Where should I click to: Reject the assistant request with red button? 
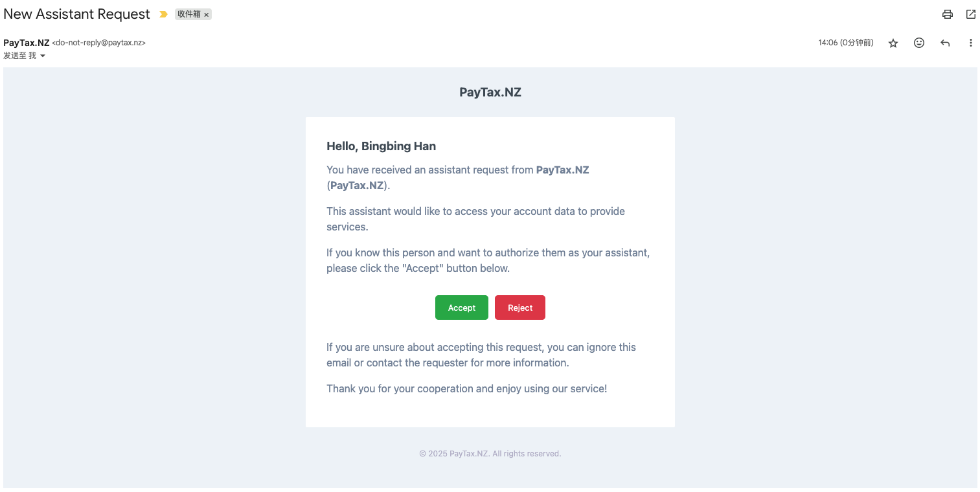point(520,307)
